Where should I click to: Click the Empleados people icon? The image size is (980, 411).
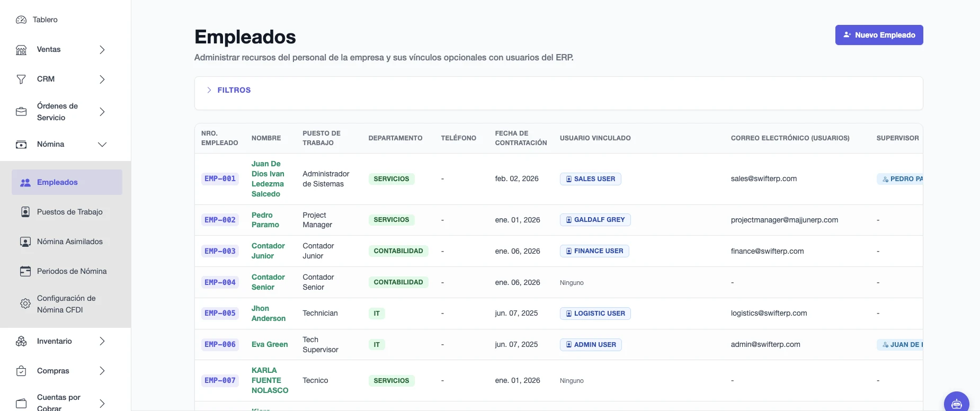tap(25, 183)
